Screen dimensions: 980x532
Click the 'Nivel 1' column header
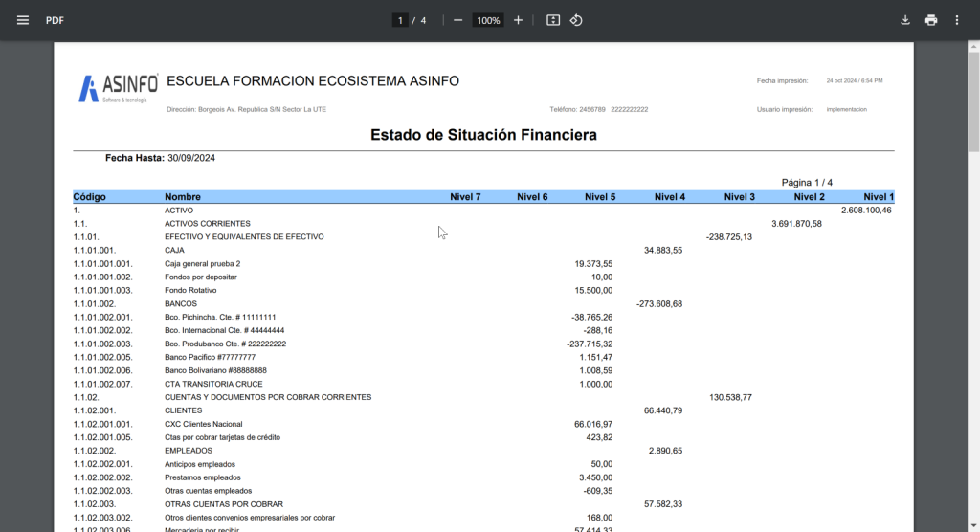879,197
